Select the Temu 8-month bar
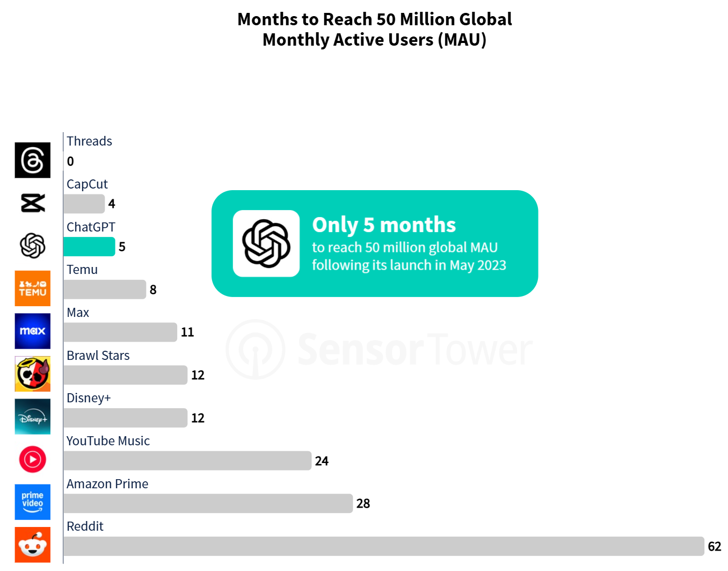 click(x=105, y=290)
